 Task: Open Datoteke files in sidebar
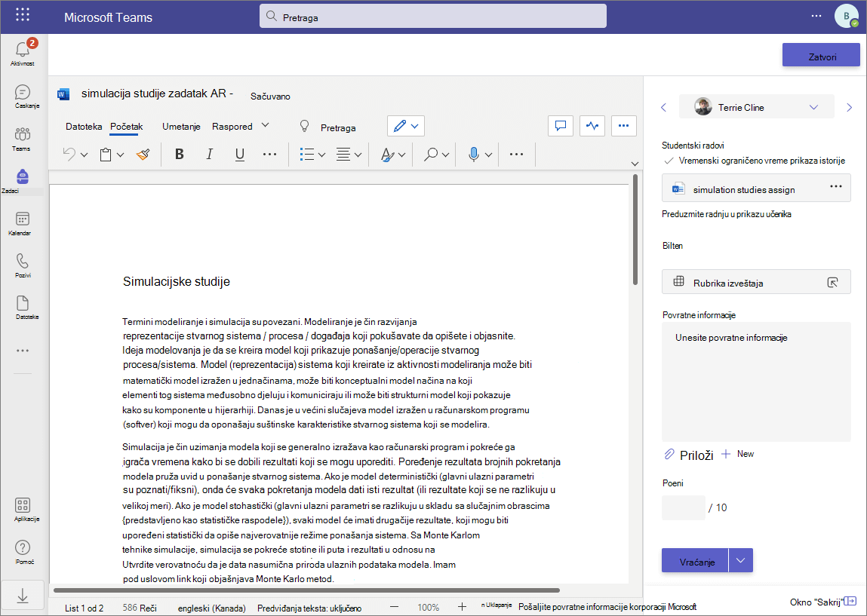(23, 308)
